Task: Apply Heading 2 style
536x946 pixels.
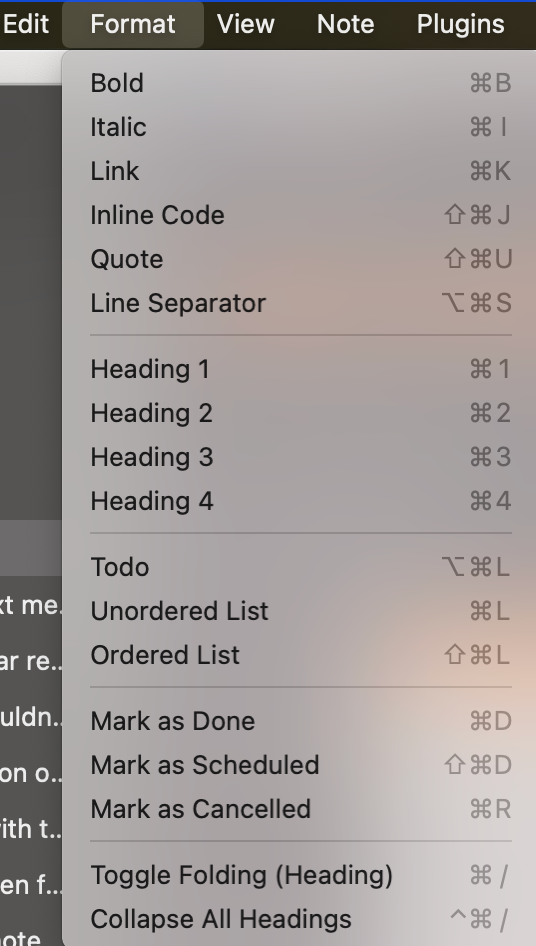Action: tap(301, 413)
